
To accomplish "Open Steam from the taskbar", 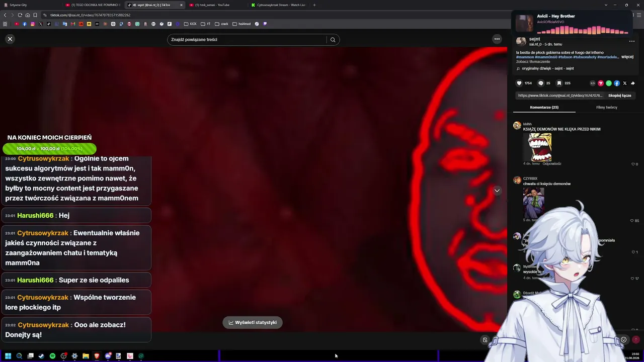I will [x=41, y=356].
